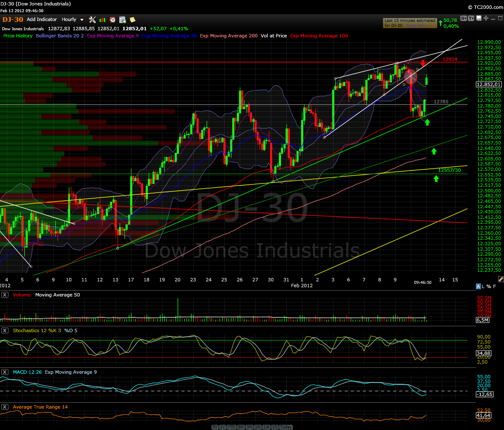Open chart settings wrench and screwdriver icon
Viewport: 504px width, 430px height.
(x=92, y=20)
